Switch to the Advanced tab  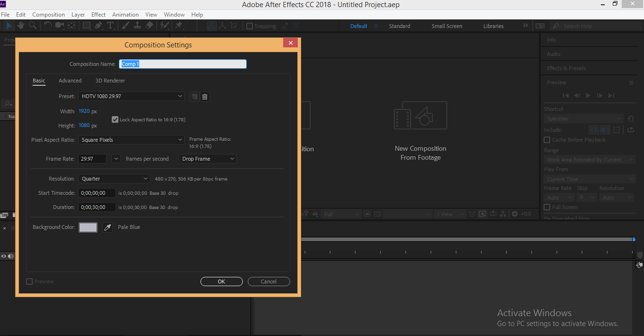pyautogui.click(x=70, y=81)
